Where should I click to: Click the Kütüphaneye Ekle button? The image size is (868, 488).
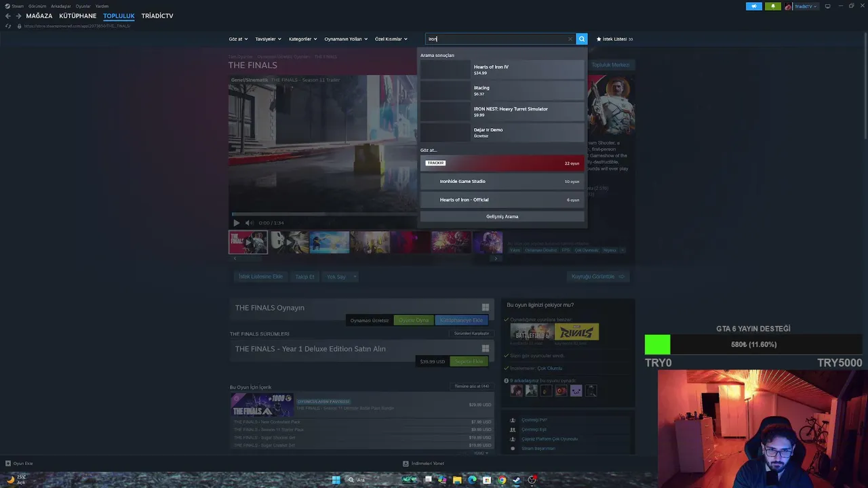click(461, 320)
